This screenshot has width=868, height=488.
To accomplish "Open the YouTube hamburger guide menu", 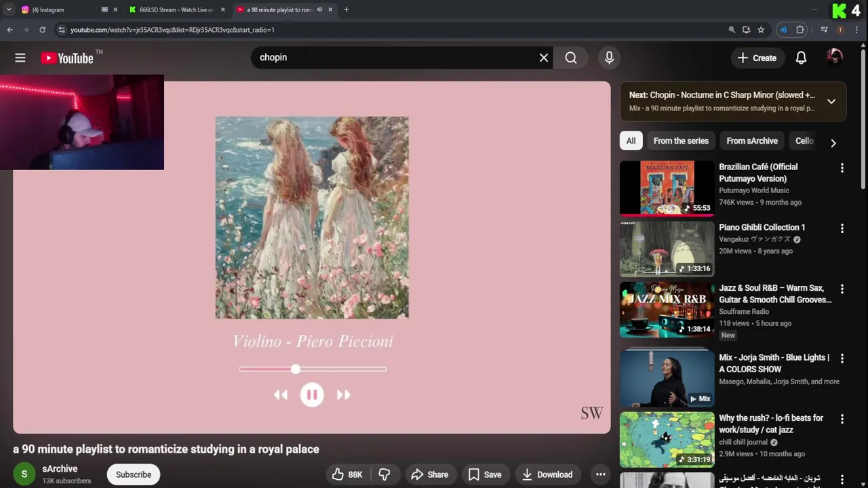I will click(x=20, y=58).
